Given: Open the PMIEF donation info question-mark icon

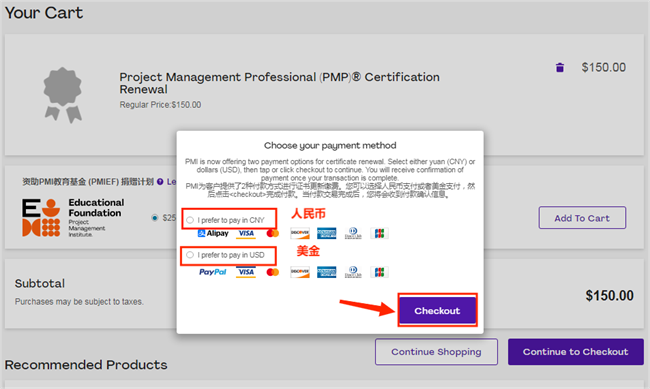Looking at the screenshot, I should (160, 182).
